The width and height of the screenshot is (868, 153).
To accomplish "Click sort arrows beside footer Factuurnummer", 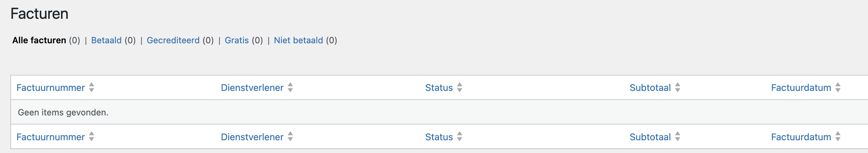I will click(91, 137).
